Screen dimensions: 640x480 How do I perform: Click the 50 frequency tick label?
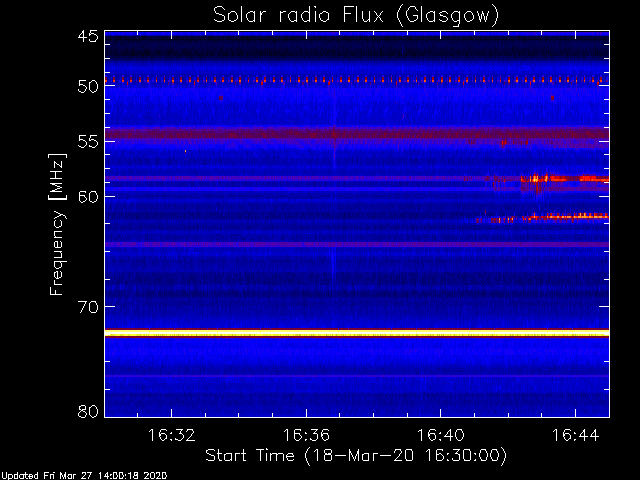[x=88, y=86]
